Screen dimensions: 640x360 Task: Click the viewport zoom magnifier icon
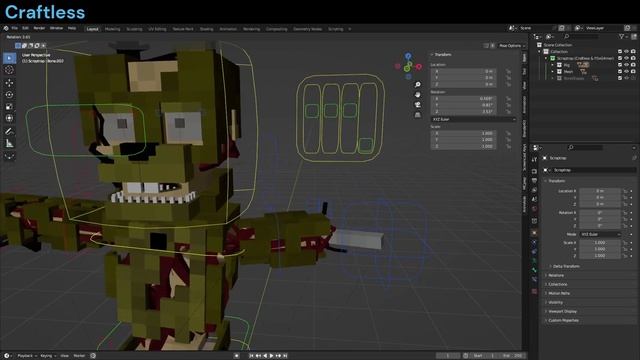[418, 84]
